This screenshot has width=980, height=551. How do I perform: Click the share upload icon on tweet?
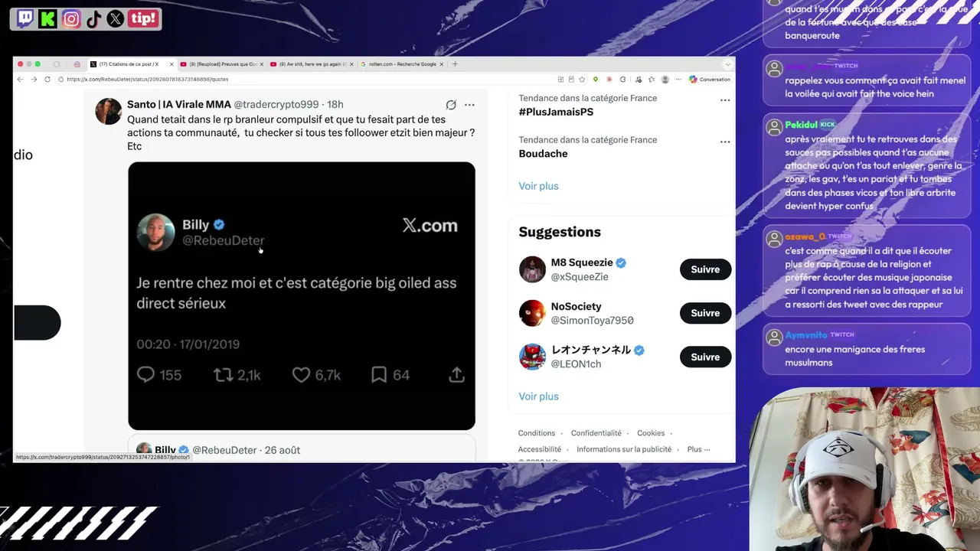point(456,374)
